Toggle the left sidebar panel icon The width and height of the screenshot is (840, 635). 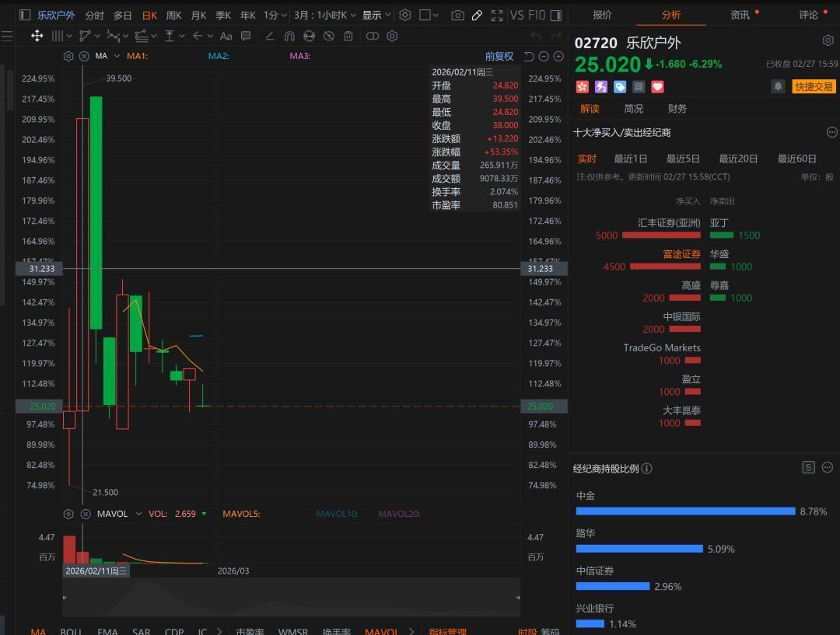(25, 15)
